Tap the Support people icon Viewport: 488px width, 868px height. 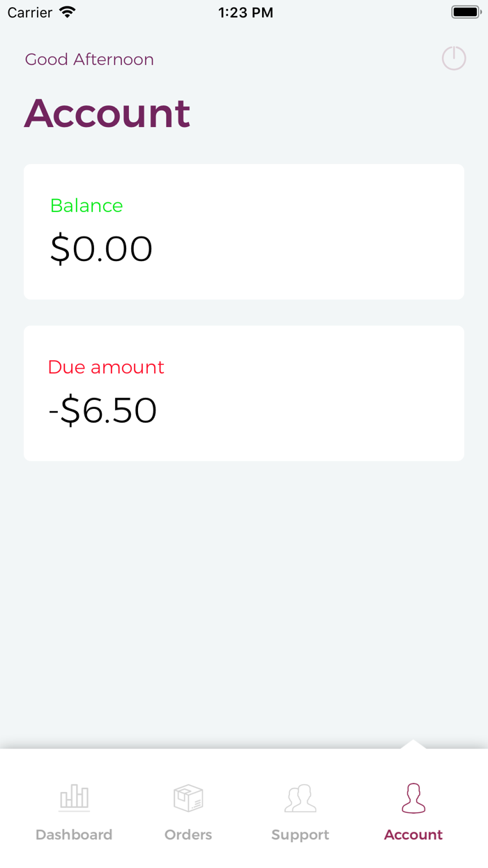coord(300,798)
